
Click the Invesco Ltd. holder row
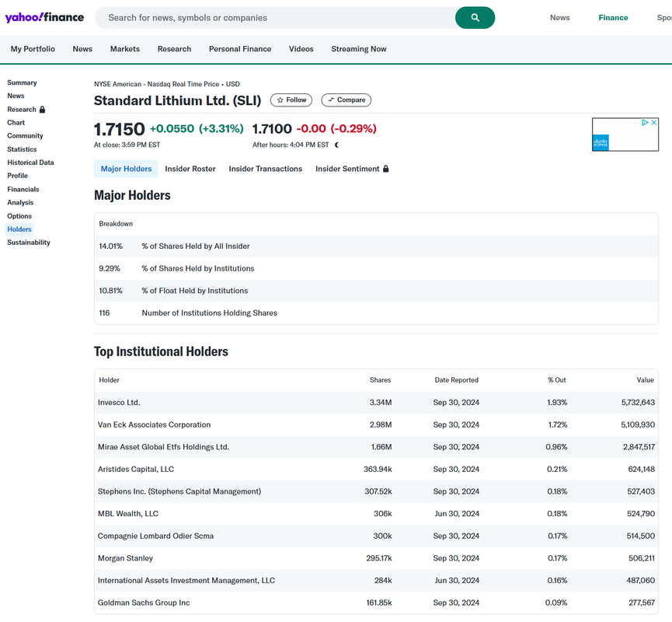pos(376,403)
